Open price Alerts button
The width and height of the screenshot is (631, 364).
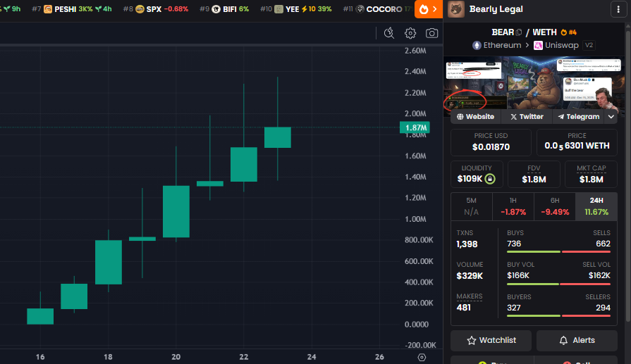(x=577, y=340)
